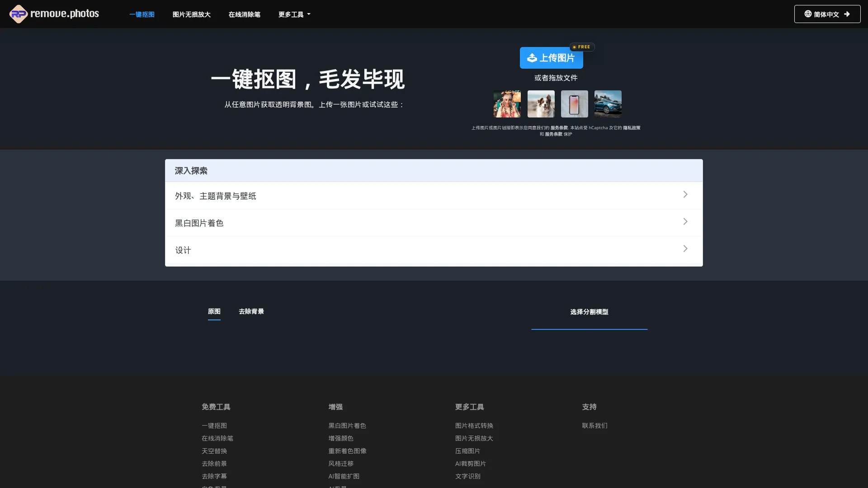This screenshot has width=868, height=488.
Task: Open footer link AI智能扩图
Action: 344,476
